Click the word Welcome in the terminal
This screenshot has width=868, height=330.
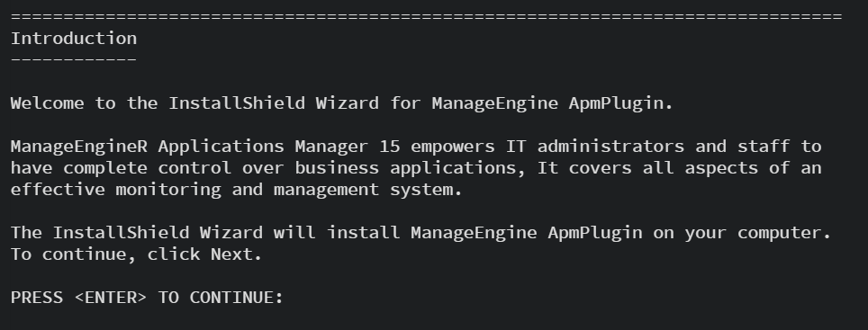point(47,103)
